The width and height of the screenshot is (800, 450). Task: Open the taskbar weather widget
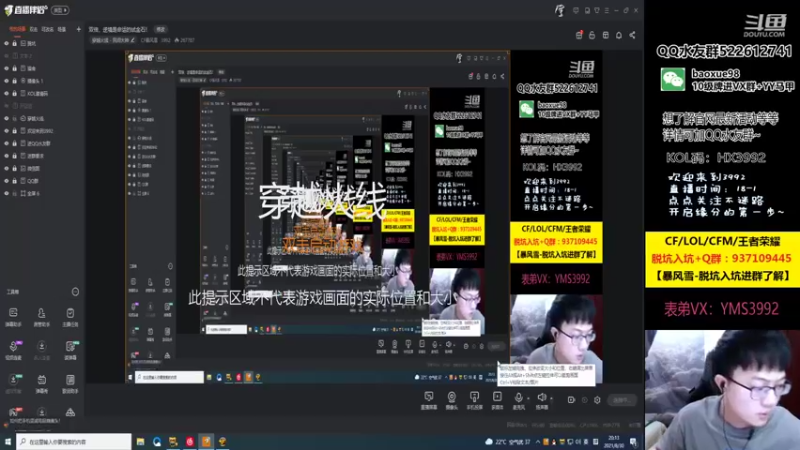508,442
